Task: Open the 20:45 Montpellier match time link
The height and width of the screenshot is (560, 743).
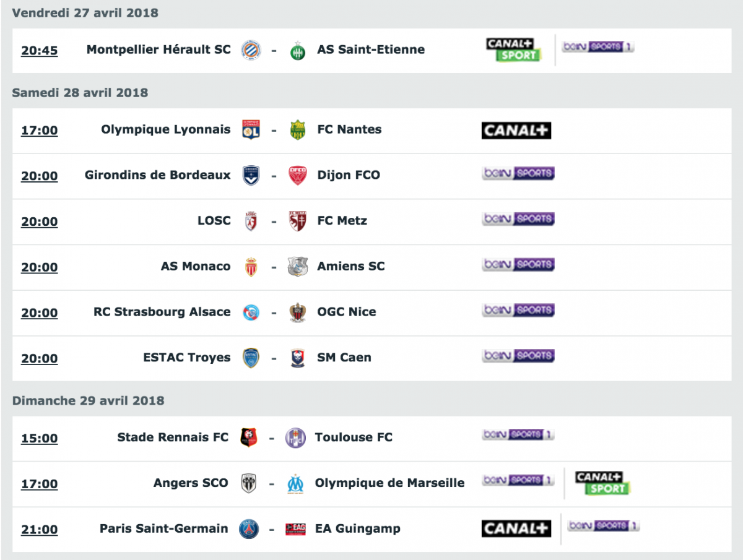Action: pyautogui.click(x=40, y=51)
